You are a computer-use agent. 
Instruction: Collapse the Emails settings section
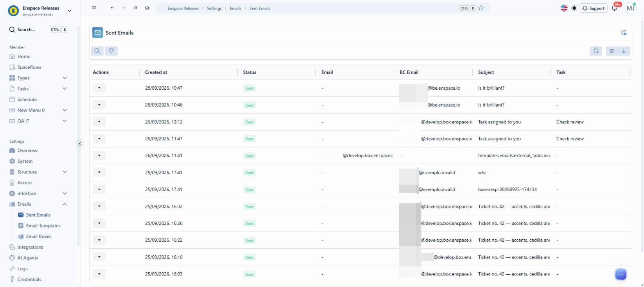tap(65, 204)
